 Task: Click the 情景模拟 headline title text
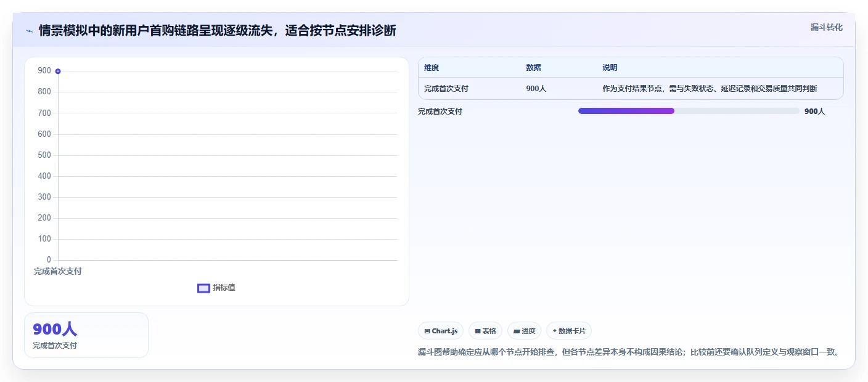[217, 30]
